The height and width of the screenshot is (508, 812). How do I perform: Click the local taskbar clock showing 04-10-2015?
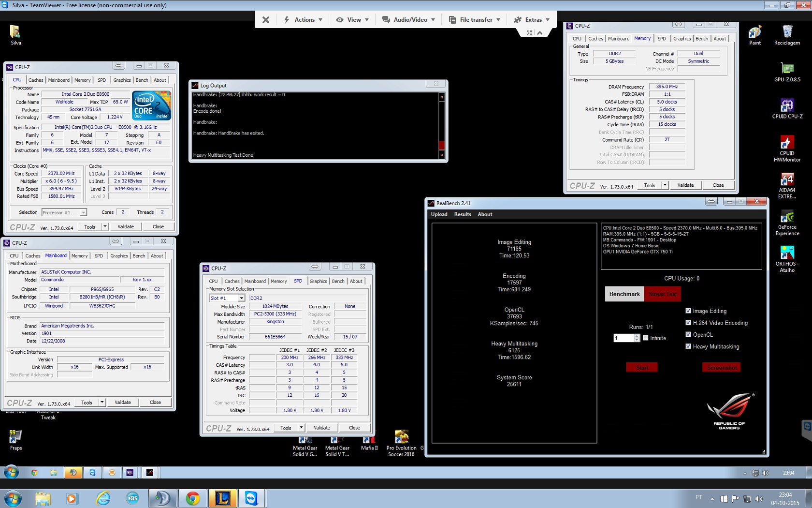click(x=785, y=499)
